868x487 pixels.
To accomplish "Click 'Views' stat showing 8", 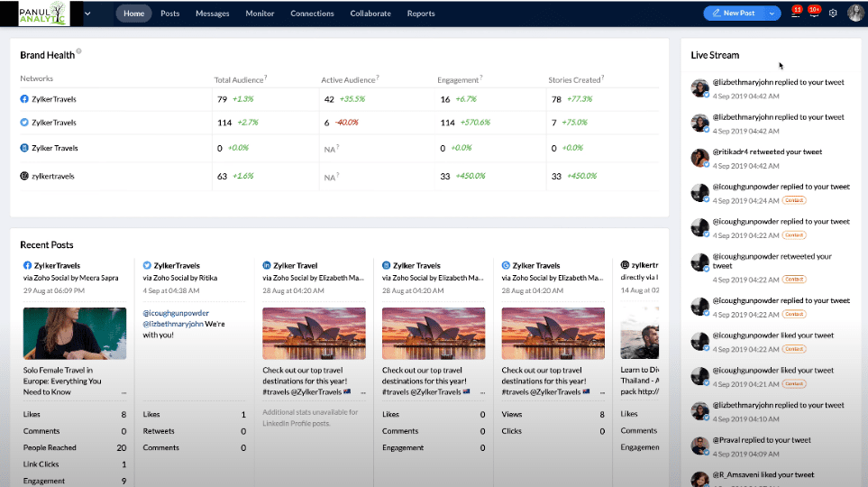I will pos(511,415).
